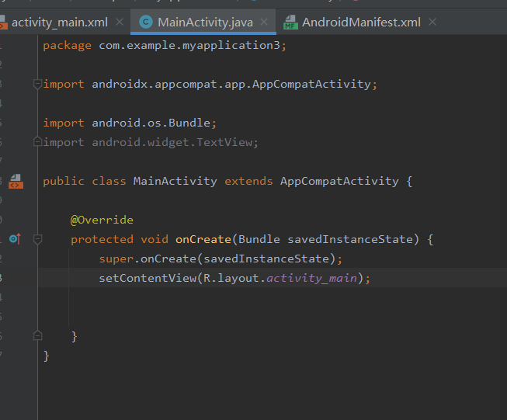The height and width of the screenshot is (420, 507).
Task: Click the overrides method gutter icon beside onCreate
Action: coord(15,239)
